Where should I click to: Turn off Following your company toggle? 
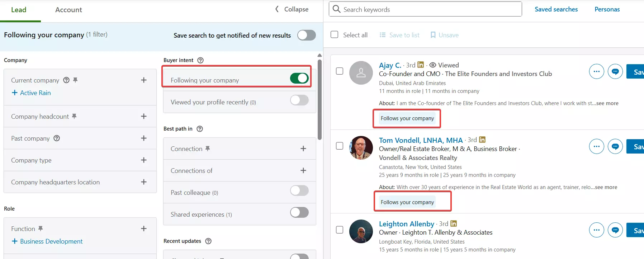click(299, 78)
